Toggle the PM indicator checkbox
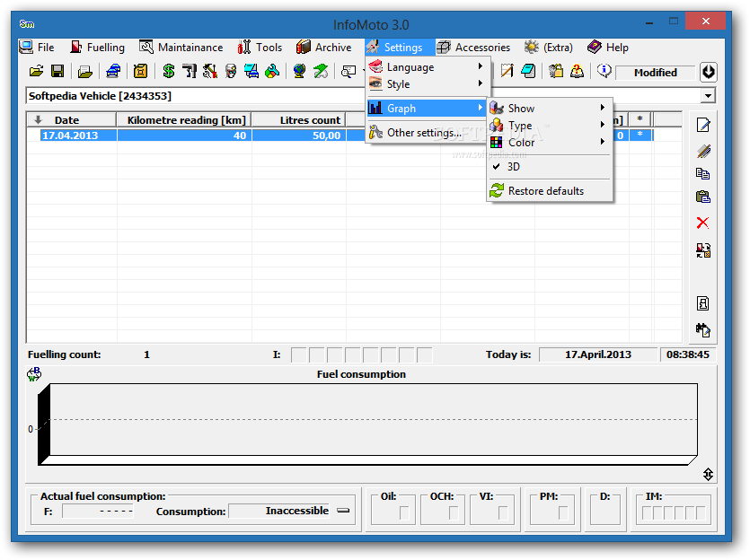Viewport: 750px width, 560px height. 563,513
